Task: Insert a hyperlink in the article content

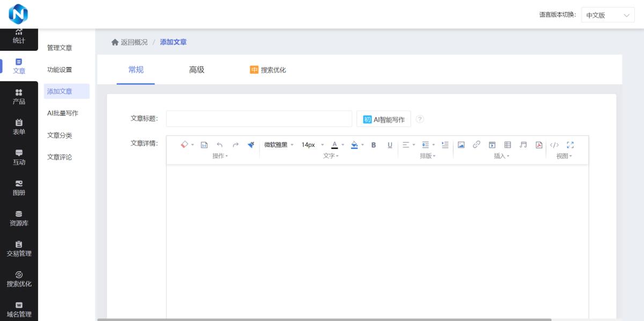Action: pos(476,145)
